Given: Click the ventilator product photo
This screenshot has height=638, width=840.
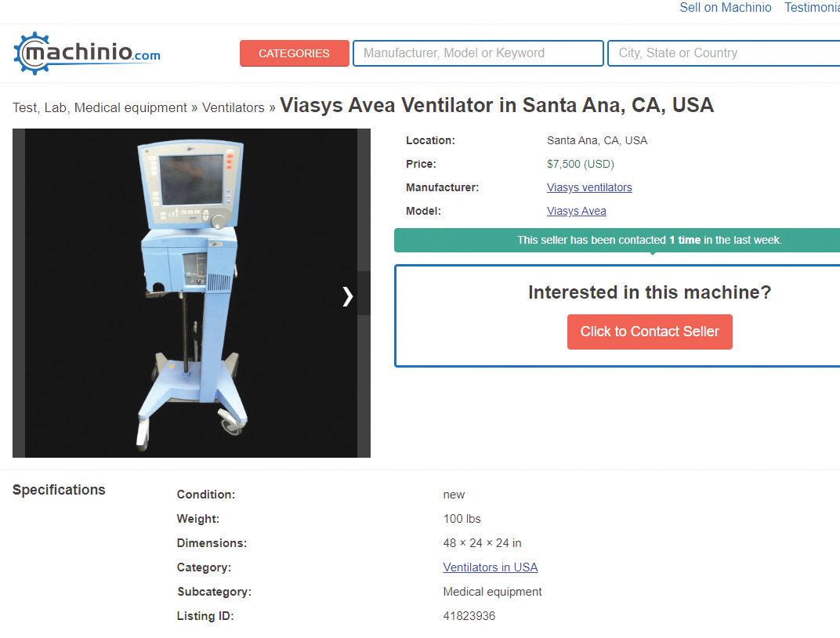Looking at the screenshot, I should (x=191, y=293).
